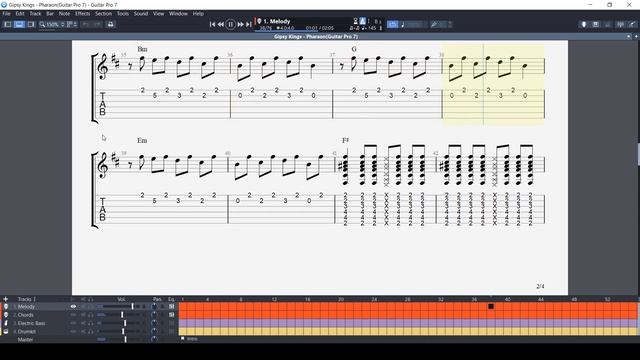Mute the Electric Bass track
Viewport: 640px width, 360px height.
83,323
